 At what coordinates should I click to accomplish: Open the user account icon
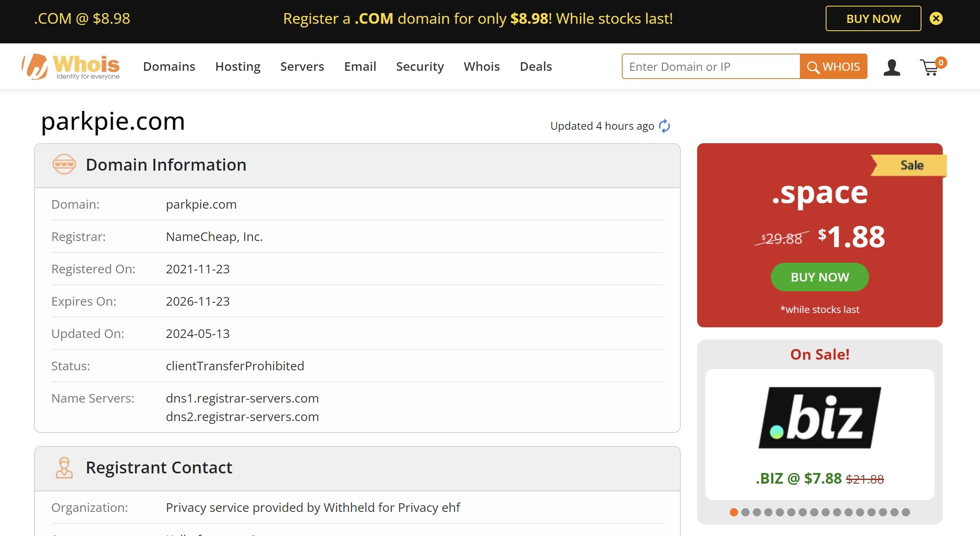[x=892, y=67]
